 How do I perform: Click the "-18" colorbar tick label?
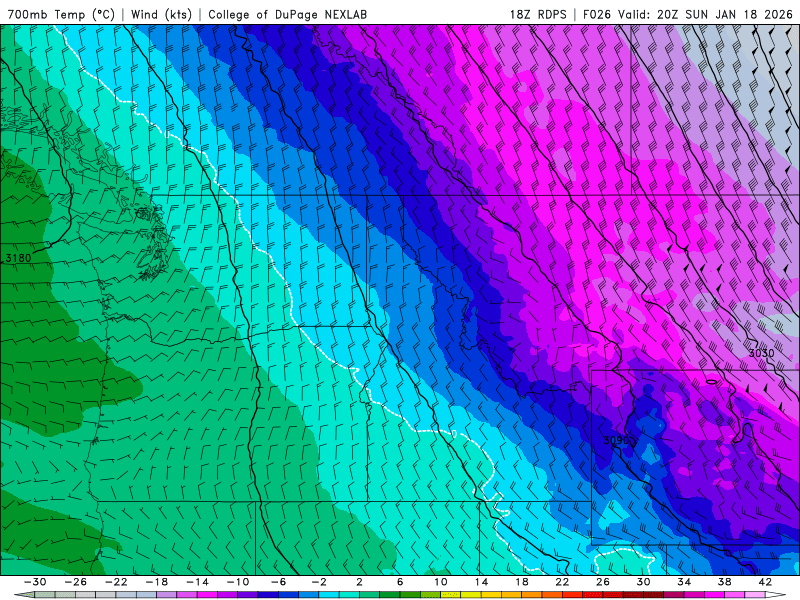click(x=157, y=582)
